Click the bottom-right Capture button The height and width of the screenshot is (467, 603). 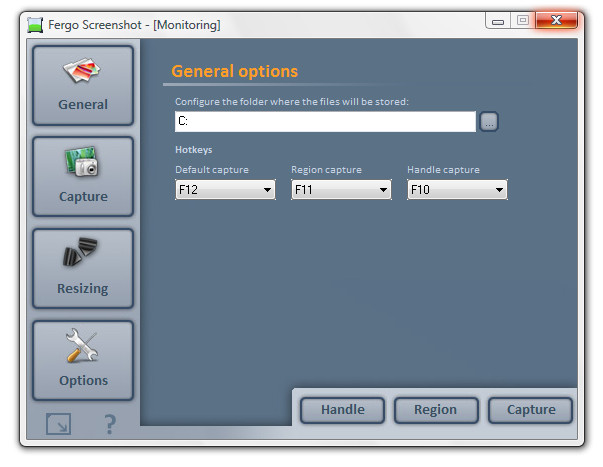(530, 410)
